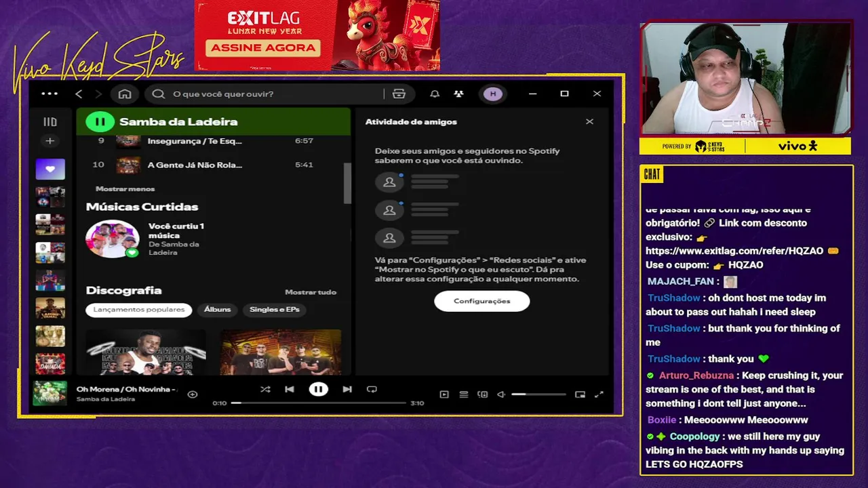Go forward with the right arrow

(x=98, y=94)
